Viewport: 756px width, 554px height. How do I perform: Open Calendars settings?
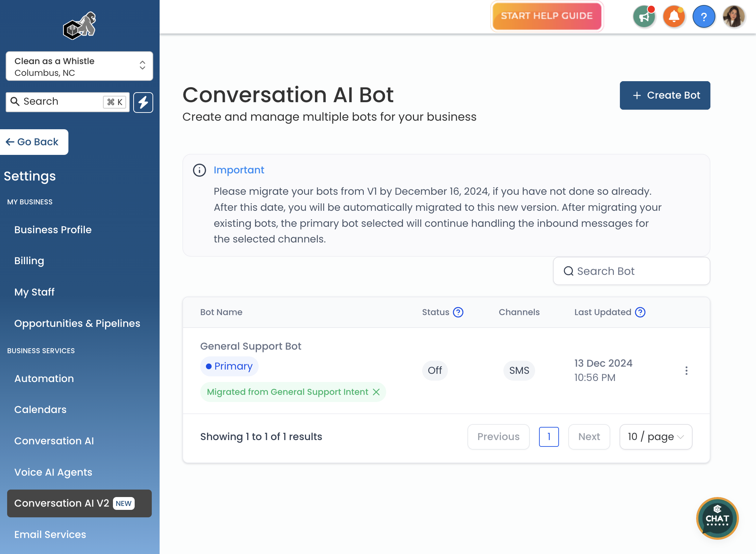pyautogui.click(x=40, y=409)
